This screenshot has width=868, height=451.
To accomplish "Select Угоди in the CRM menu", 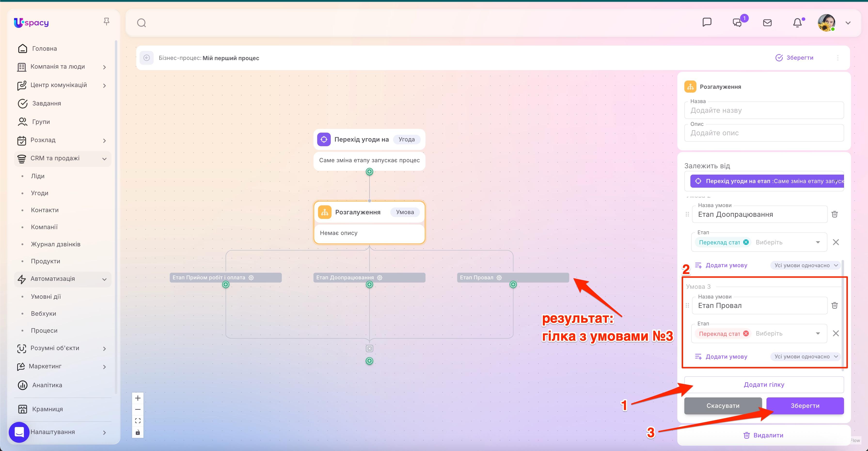I will click(x=39, y=193).
